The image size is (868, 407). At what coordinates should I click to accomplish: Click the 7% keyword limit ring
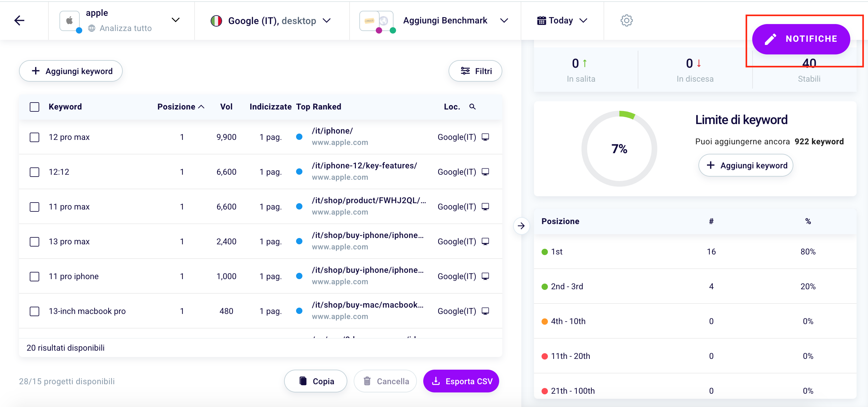(619, 149)
